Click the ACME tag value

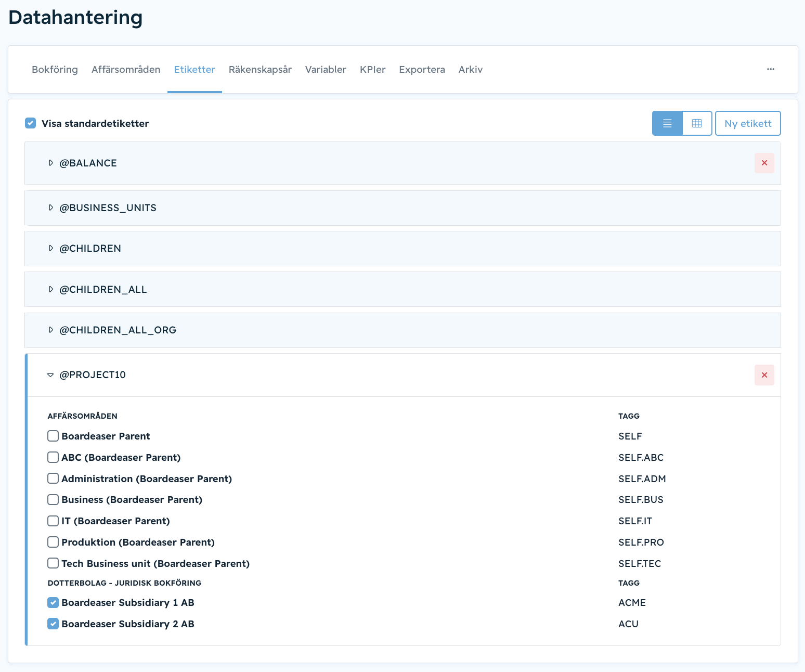pos(632,602)
